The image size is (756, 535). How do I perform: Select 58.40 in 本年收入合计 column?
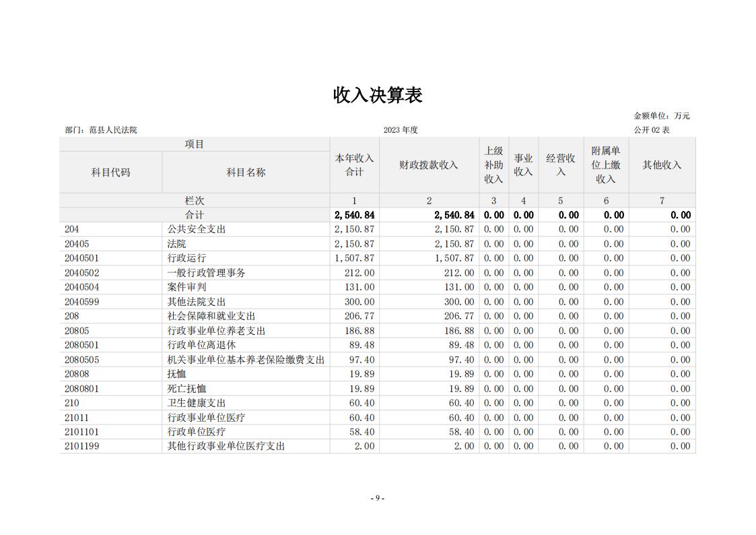click(362, 432)
